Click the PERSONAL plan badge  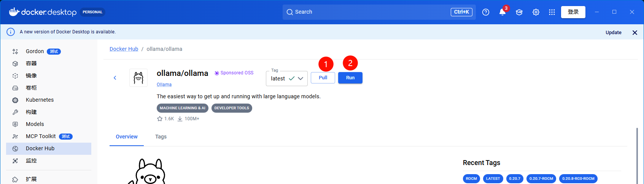[x=92, y=12]
